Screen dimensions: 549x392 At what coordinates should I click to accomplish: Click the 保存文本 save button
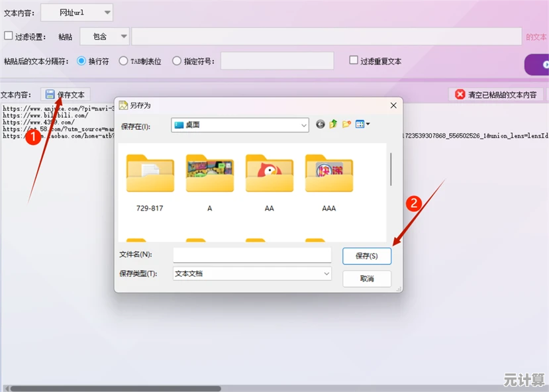coord(66,95)
